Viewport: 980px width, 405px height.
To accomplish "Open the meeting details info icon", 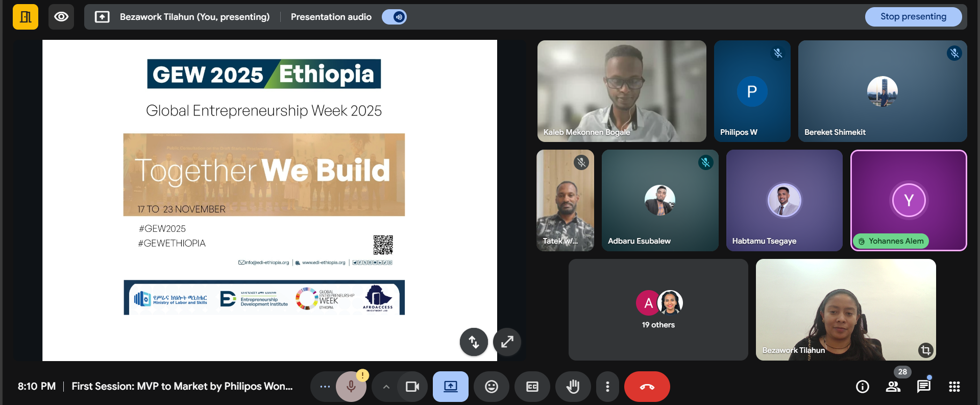I will [x=863, y=387].
